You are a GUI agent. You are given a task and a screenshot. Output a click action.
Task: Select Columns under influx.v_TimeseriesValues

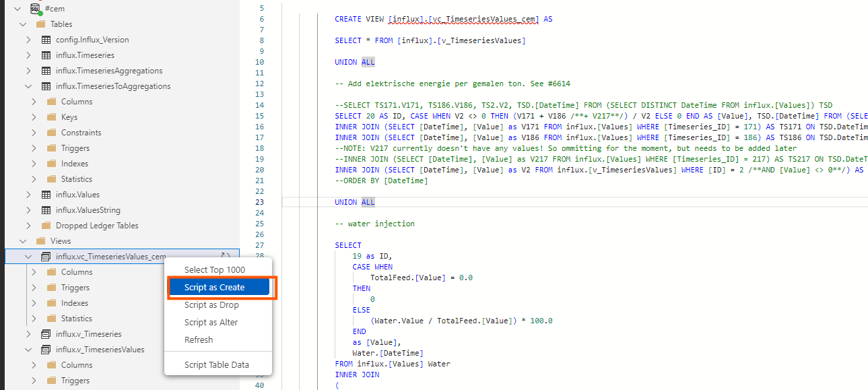click(77, 365)
